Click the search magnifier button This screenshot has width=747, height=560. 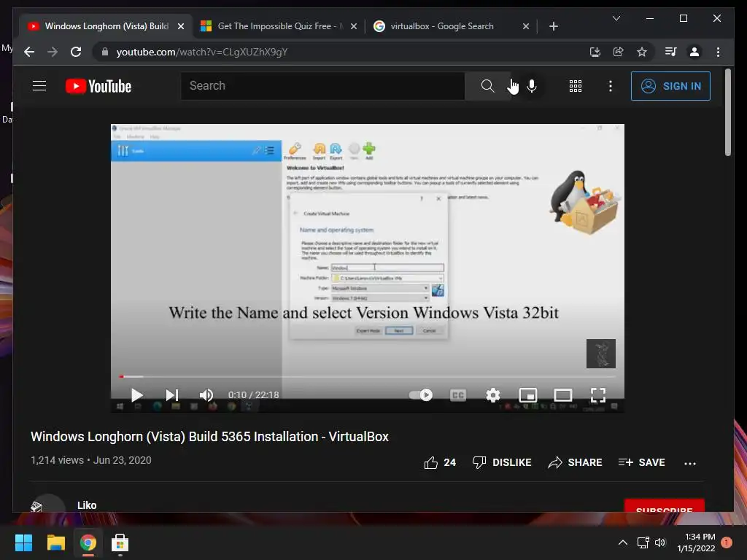click(487, 86)
